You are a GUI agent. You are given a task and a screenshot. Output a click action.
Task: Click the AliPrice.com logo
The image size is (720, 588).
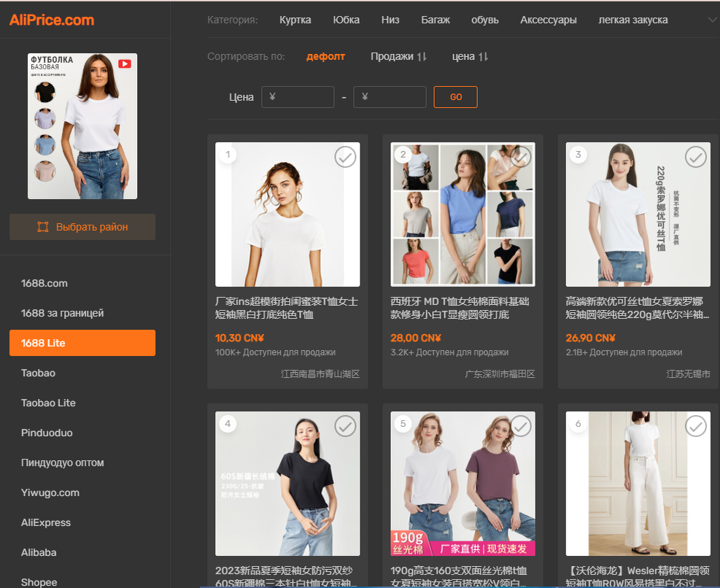click(51, 20)
